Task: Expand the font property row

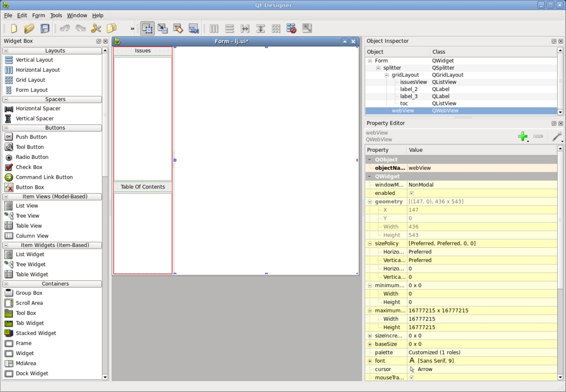Action: [x=370, y=361]
